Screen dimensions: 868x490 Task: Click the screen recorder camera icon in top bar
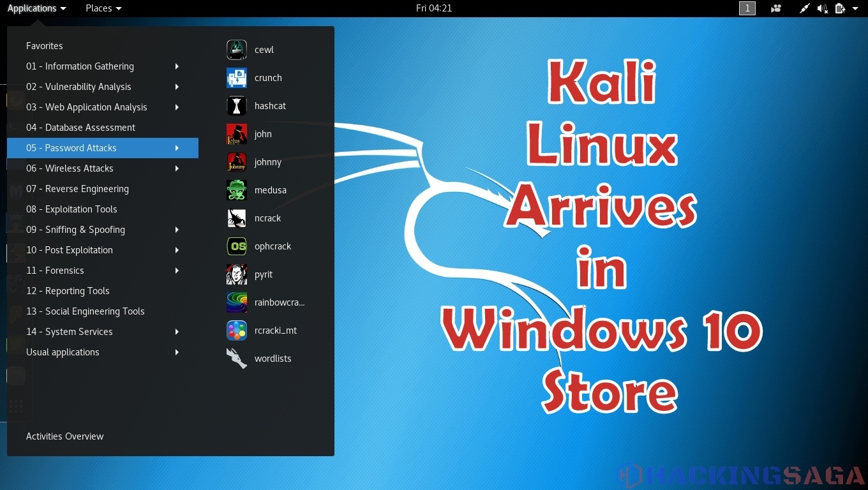776,8
